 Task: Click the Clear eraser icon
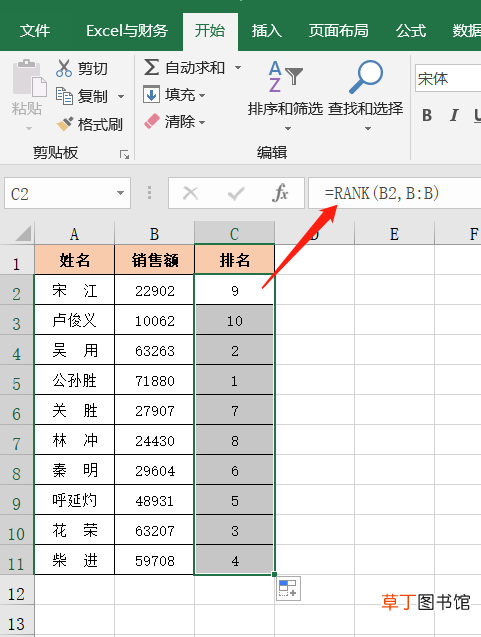tap(152, 121)
